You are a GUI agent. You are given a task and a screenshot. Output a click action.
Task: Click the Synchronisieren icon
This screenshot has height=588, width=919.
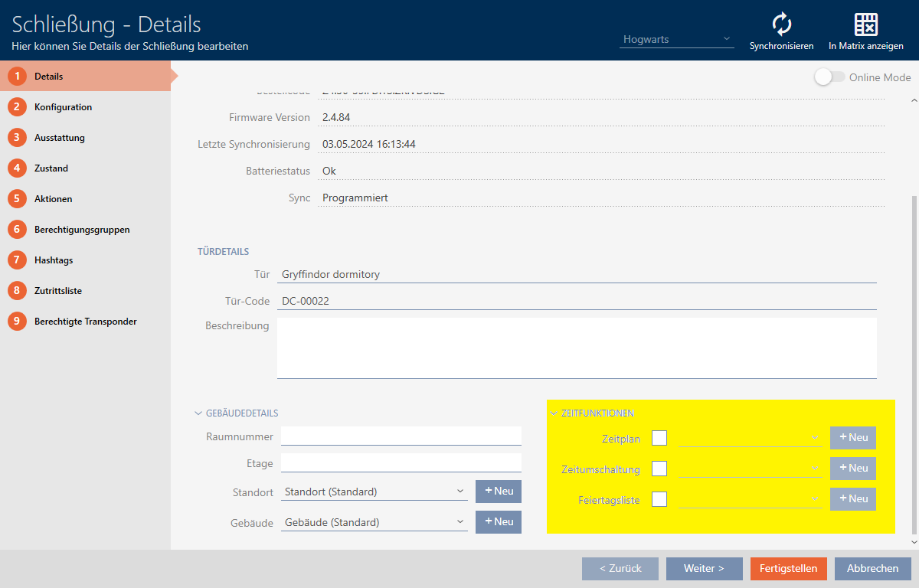pyautogui.click(x=781, y=24)
